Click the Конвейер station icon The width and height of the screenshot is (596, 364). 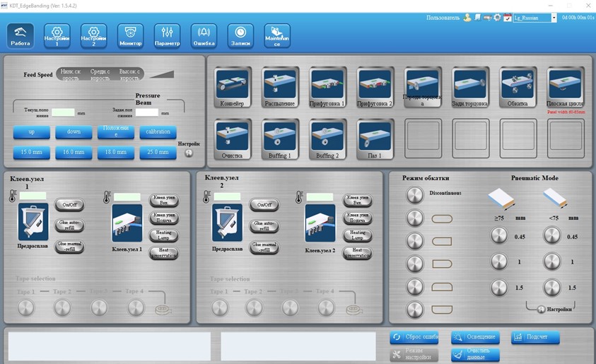(x=233, y=83)
